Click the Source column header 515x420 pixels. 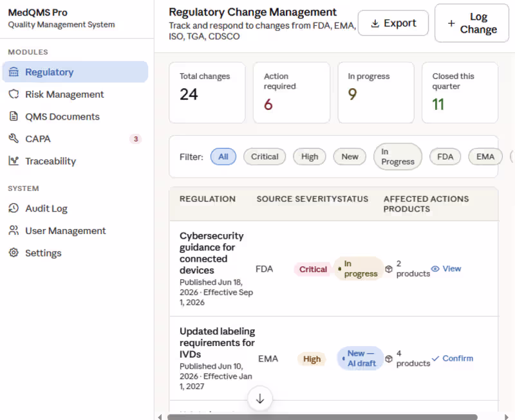click(x=274, y=199)
